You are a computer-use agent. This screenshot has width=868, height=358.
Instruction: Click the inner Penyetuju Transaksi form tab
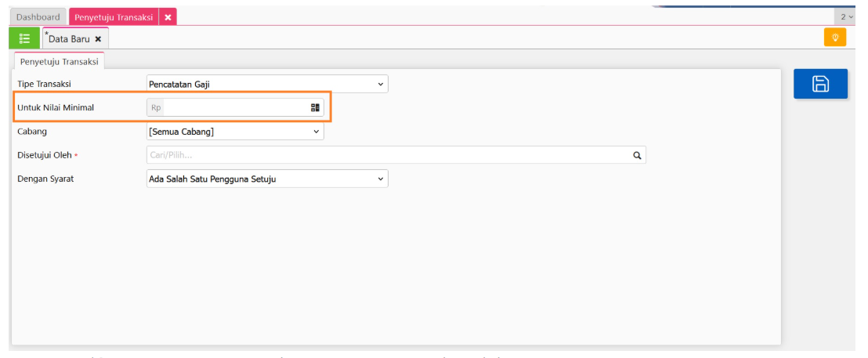click(x=60, y=61)
